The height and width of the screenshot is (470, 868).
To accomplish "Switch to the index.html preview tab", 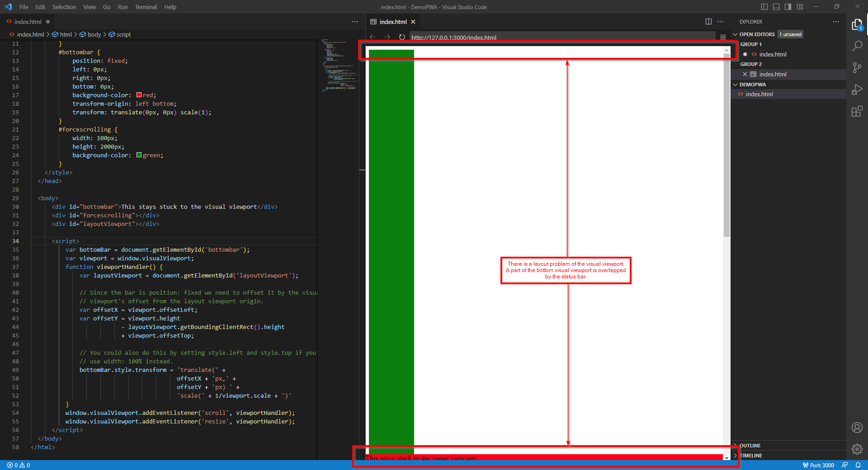I will pos(392,21).
